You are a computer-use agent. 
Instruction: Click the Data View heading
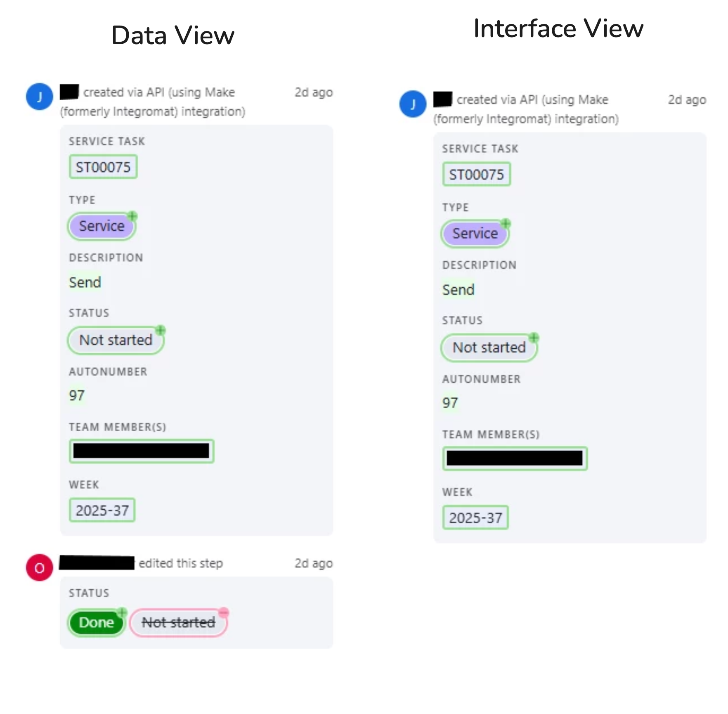point(173,35)
